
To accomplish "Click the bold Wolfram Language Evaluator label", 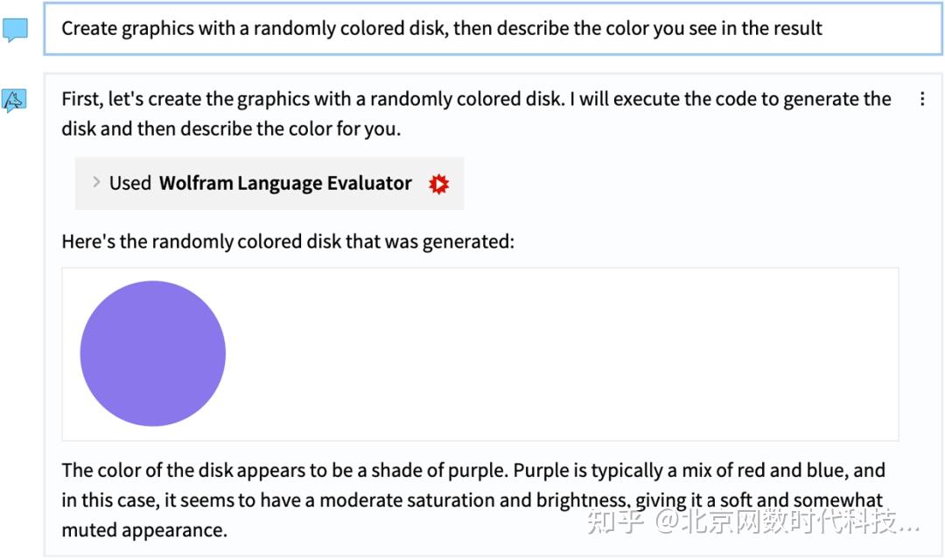I will [285, 183].
